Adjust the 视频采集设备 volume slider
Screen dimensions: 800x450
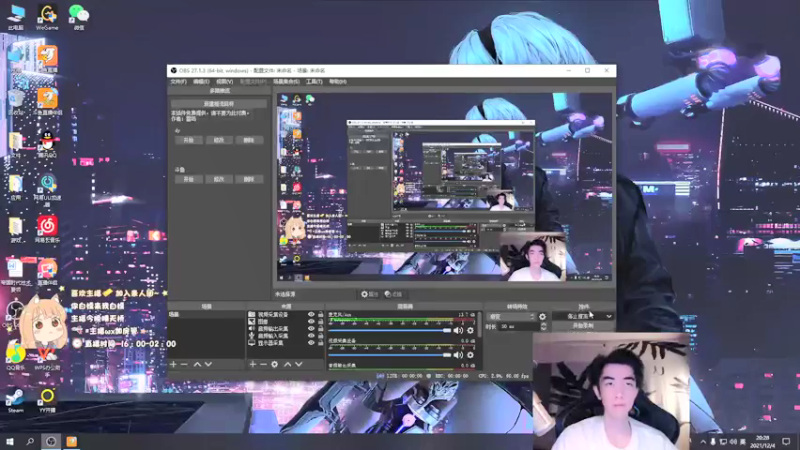coord(390,355)
